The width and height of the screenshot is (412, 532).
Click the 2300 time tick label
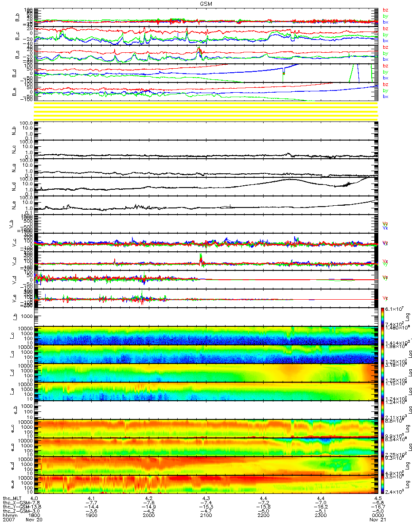click(x=320, y=516)
